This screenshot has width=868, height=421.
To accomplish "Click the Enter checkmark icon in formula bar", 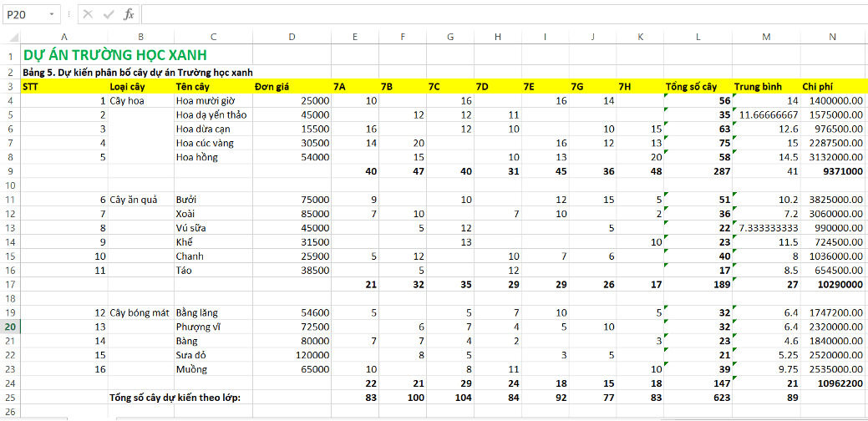I will [109, 14].
